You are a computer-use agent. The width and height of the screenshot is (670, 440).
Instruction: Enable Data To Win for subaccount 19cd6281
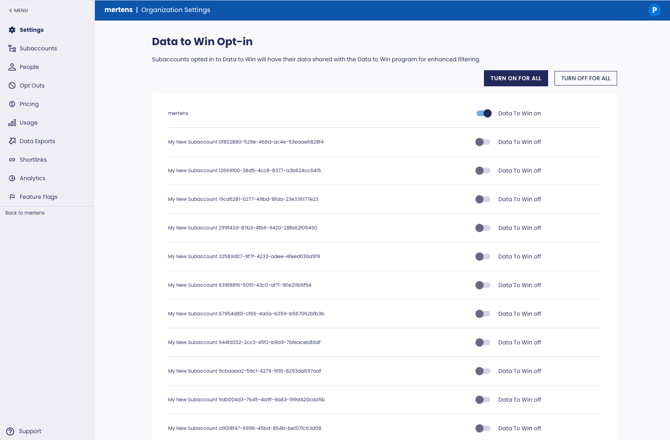coord(483,199)
